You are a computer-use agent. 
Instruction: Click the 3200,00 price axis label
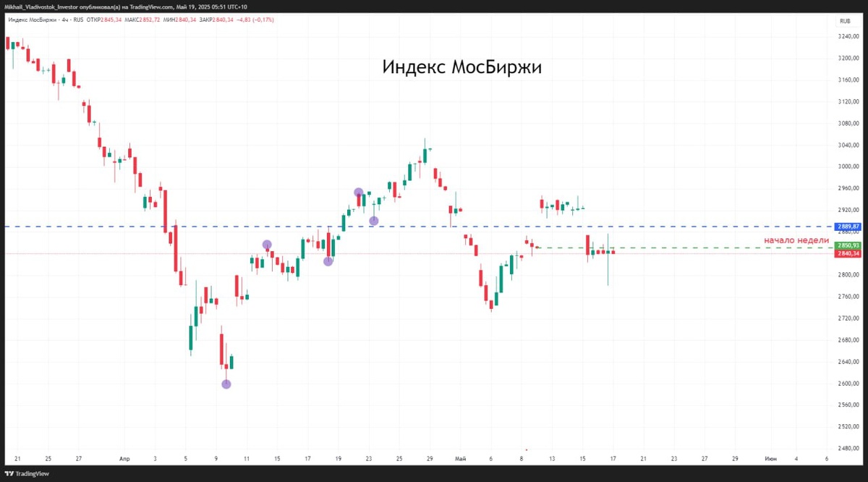pos(847,58)
